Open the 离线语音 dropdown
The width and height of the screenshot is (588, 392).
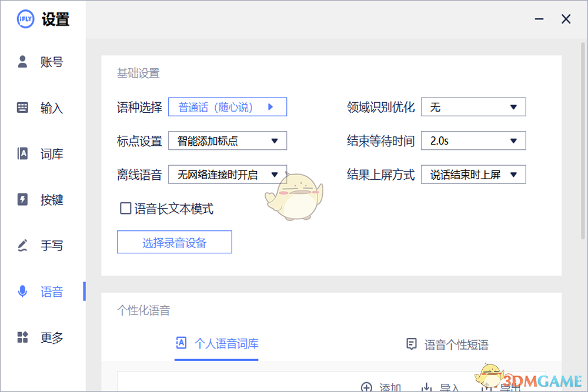tap(228, 175)
